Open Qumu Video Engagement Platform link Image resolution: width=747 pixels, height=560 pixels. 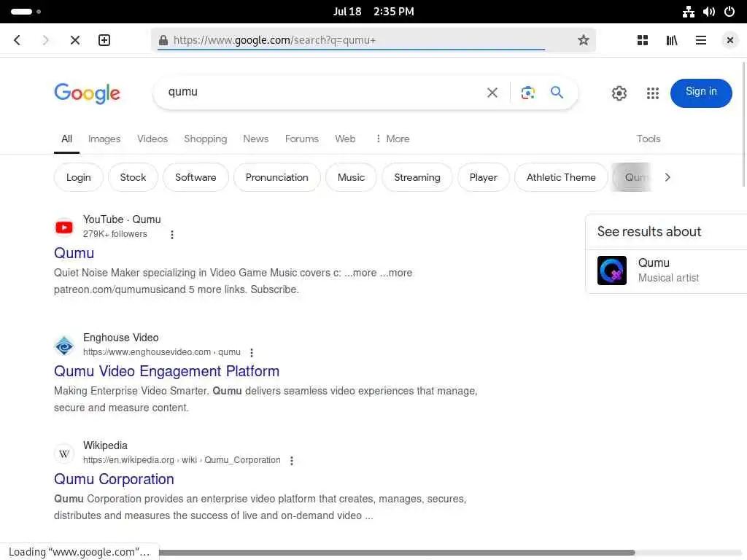(167, 371)
